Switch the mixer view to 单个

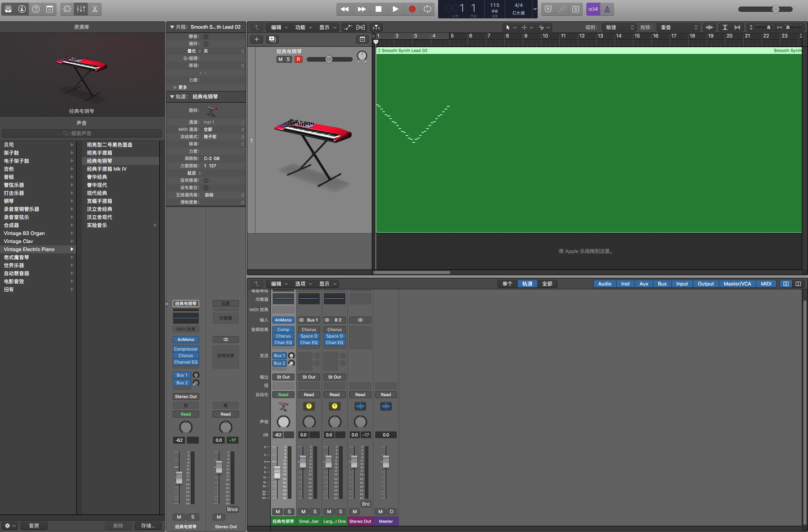(507, 284)
